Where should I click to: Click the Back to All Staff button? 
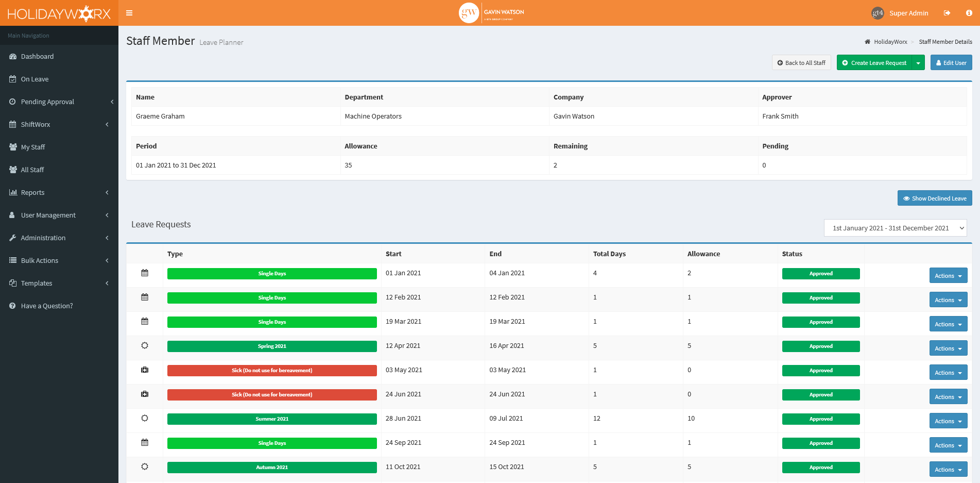(801, 63)
